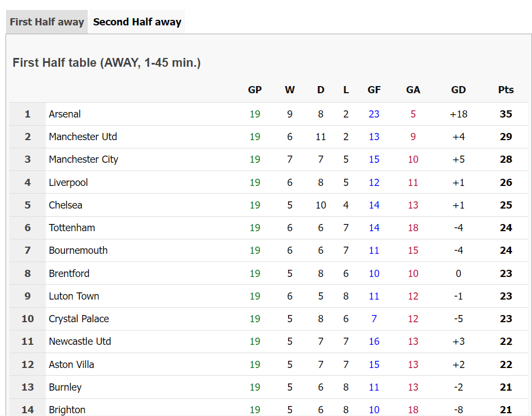Open Brentford team page
The height and width of the screenshot is (416, 532).
coord(69,274)
